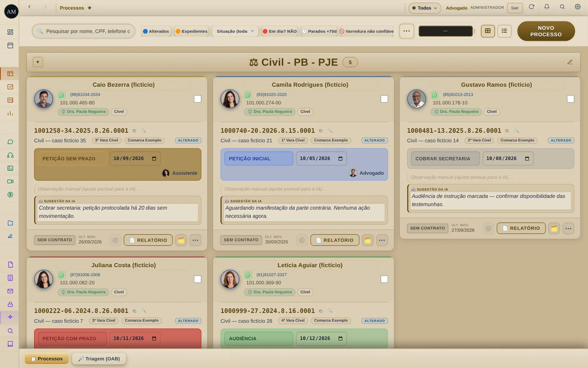Open the settings gear icon
Screen dimensions: 588x368
(x=578, y=7)
